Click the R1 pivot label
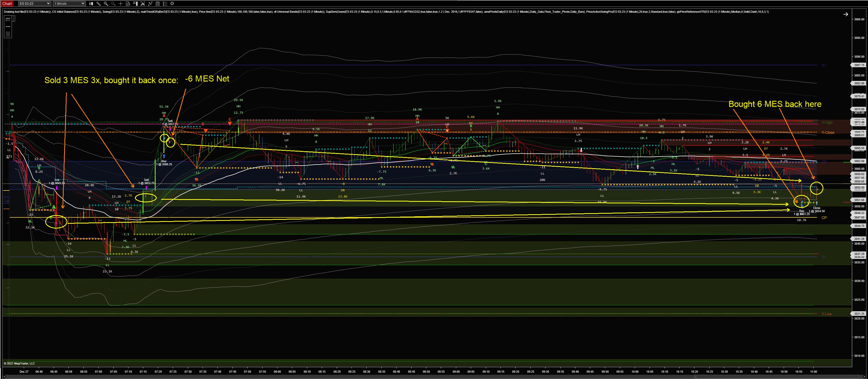The height and width of the screenshot is (379, 868). click(x=824, y=65)
